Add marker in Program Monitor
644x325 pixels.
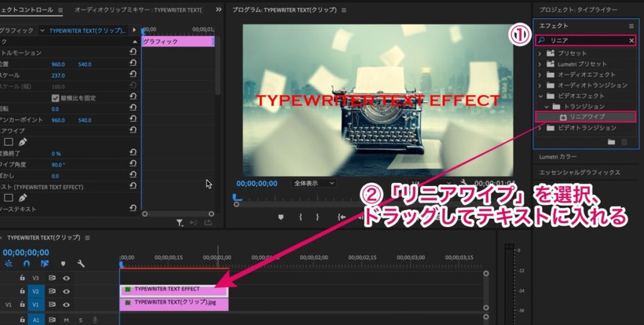280,217
